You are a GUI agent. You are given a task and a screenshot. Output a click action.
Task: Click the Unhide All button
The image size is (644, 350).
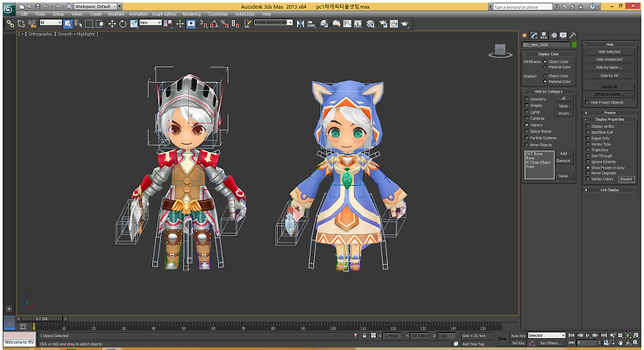coord(609,87)
